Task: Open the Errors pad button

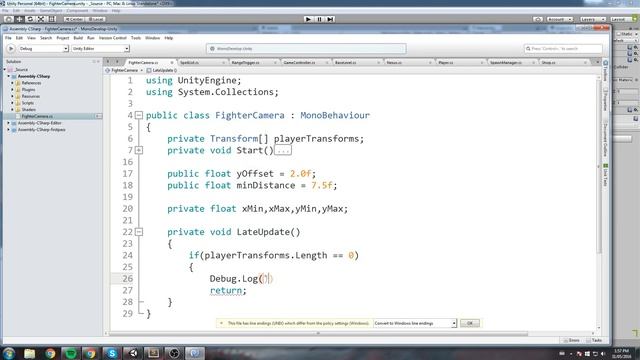Action: (x=571, y=340)
